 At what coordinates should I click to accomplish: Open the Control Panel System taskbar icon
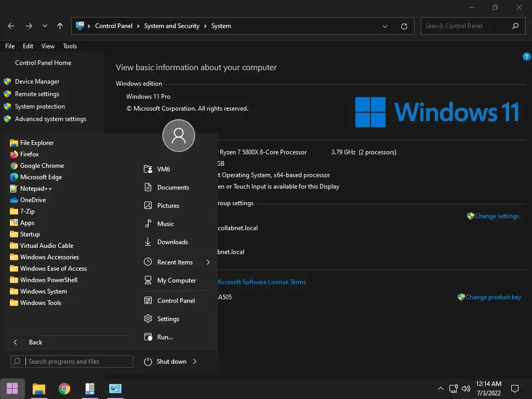pyautogui.click(x=115, y=389)
